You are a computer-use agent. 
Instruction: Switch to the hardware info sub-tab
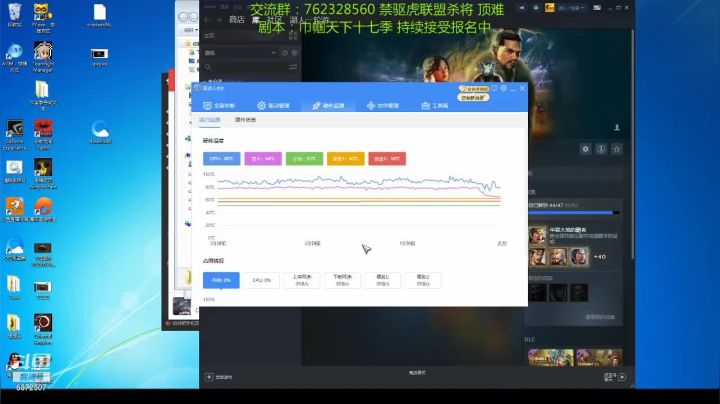[245, 120]
